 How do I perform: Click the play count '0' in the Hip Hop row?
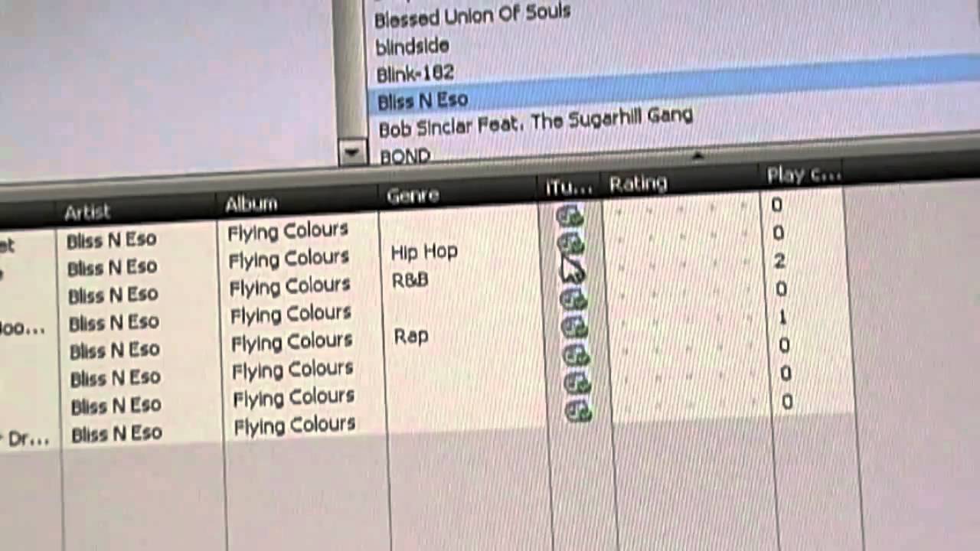pos(778,233)
